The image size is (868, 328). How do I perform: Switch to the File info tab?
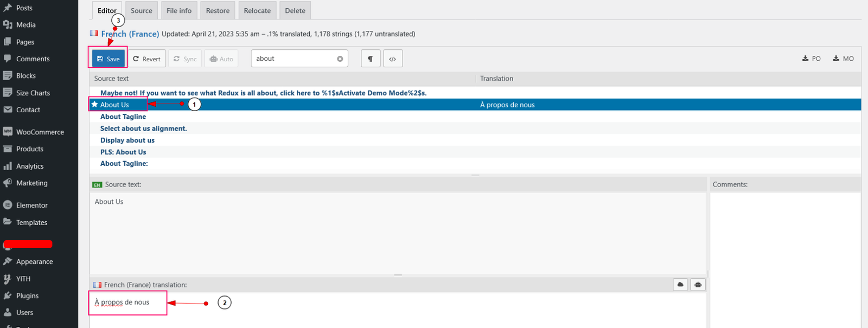pyautogui.click(x=179, y=11)
